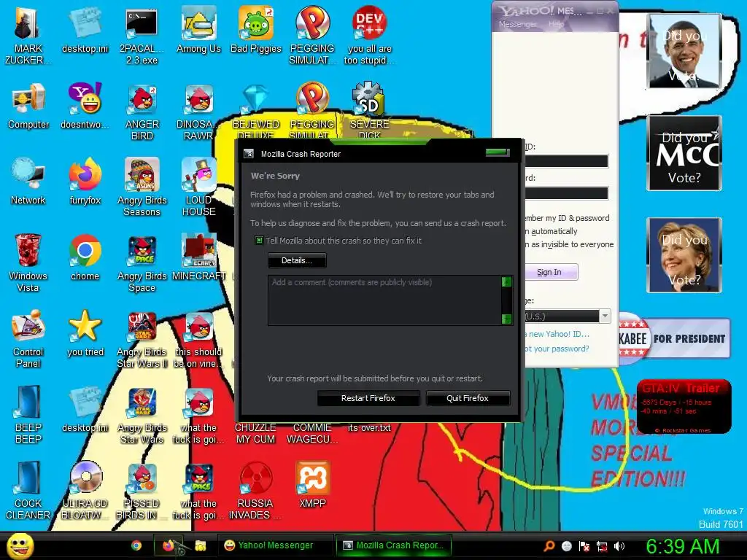The width and height of the screenshot is (747, 560).
Task: Select the this should be on vine icon
Action: [x=198, y=339]
